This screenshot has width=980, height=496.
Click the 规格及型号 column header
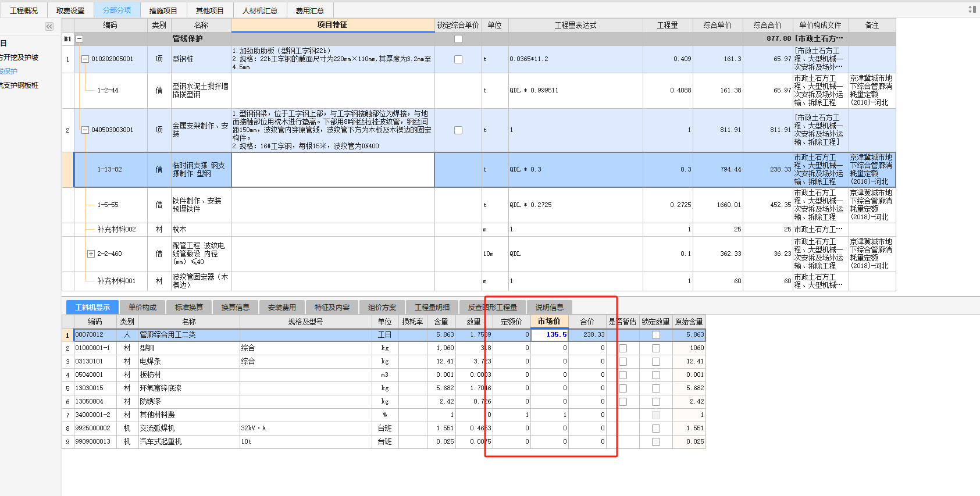pos(306,322)
